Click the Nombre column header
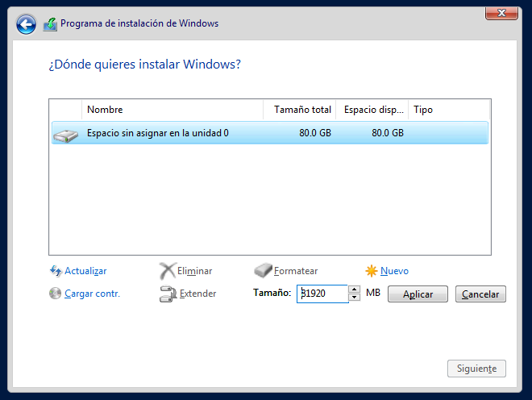The image size is (532, 400). 172,110
